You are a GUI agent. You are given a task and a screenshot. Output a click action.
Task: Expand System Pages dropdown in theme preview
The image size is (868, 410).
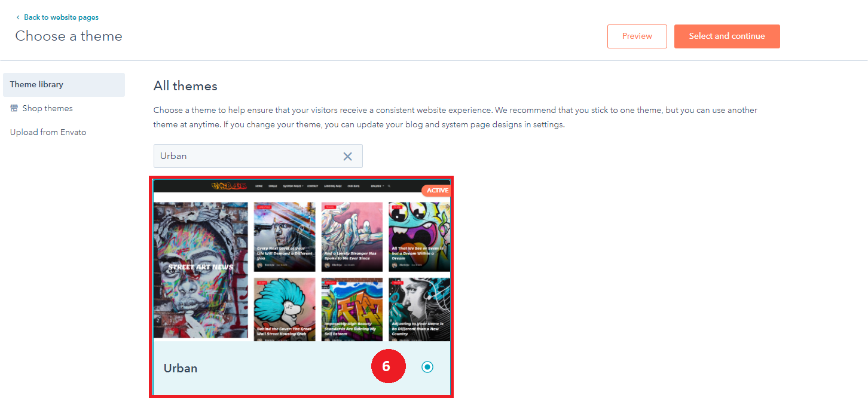point(293,186)
